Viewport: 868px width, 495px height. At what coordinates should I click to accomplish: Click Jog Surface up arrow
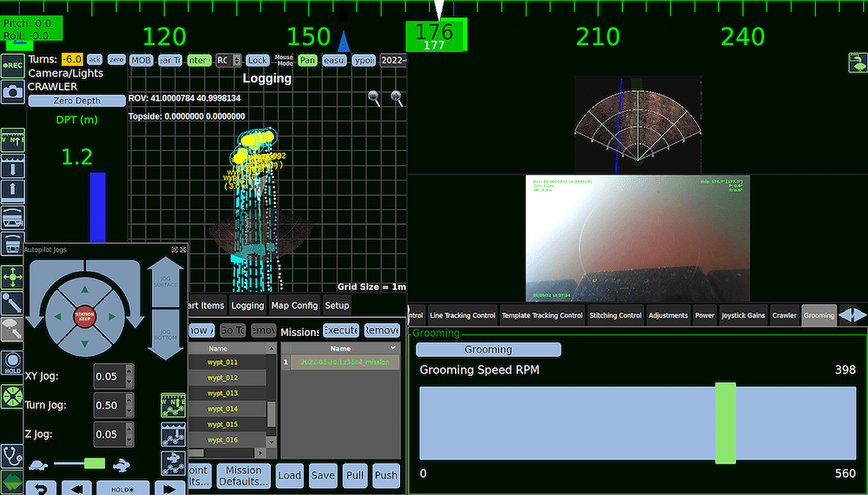pyautogui.click(x=165, y=281)
